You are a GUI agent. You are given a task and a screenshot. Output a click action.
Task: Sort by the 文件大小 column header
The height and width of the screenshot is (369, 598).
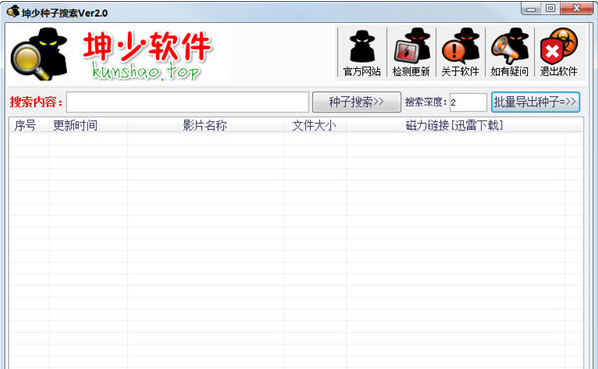point(315,125)
